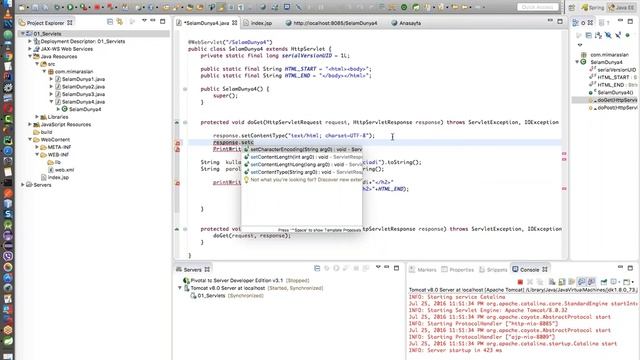Click the Debug bug icon in toolbar
This screenshot has width=640, height=360.
pos(57,7)
